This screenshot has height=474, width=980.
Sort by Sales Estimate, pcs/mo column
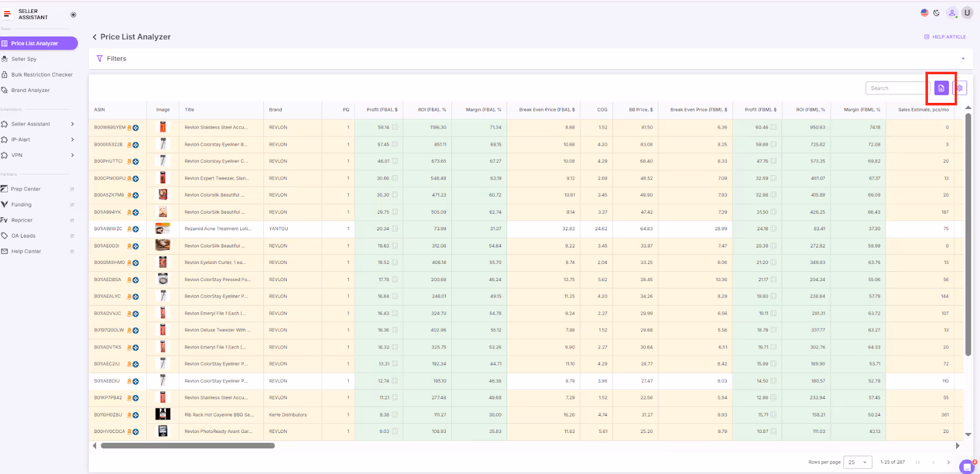click(x=924, y=110)
